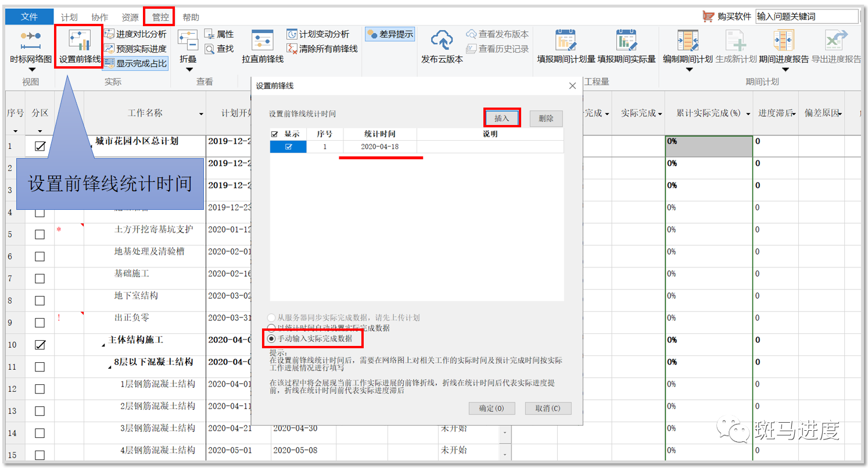Image resolution: width=868 pixels, height=468 pixels.
Task: Click the 设置前锋线 ribbon icon
Action: [80, 47]
